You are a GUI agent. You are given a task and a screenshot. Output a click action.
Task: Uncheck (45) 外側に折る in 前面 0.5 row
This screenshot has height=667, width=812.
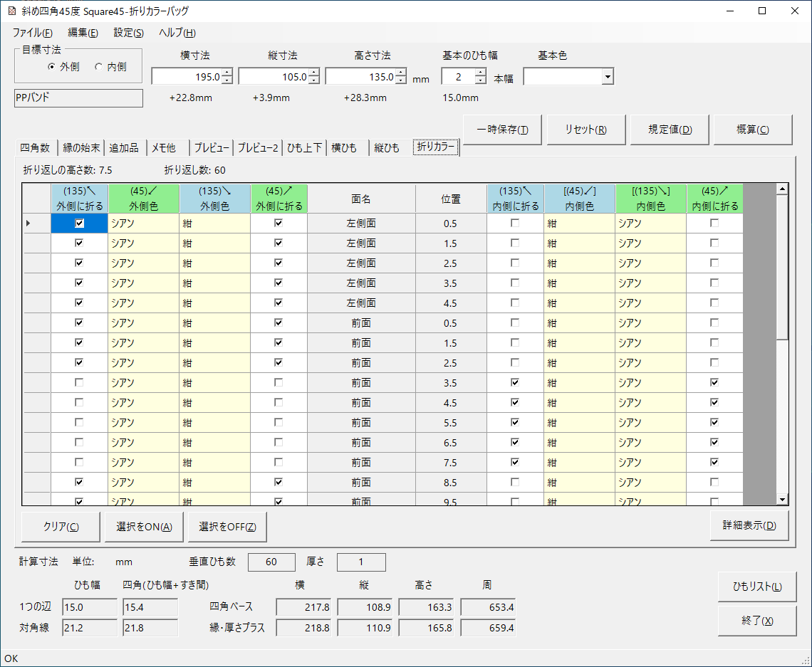279,323
